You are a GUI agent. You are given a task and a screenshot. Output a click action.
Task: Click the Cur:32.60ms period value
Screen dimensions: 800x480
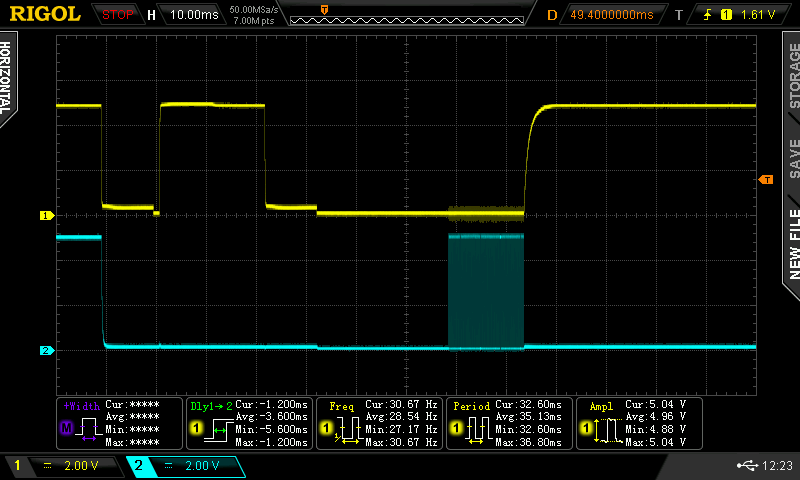(x=529, y=405)
